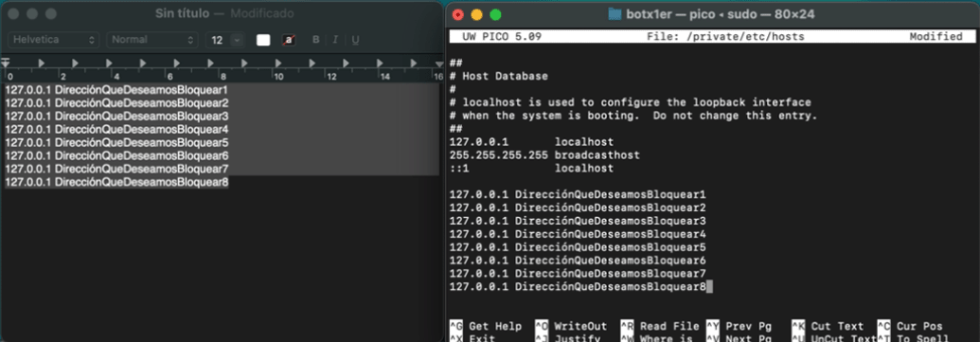Open the Helvetica font family dropdown
980x342 pixels.
(53, 40)
